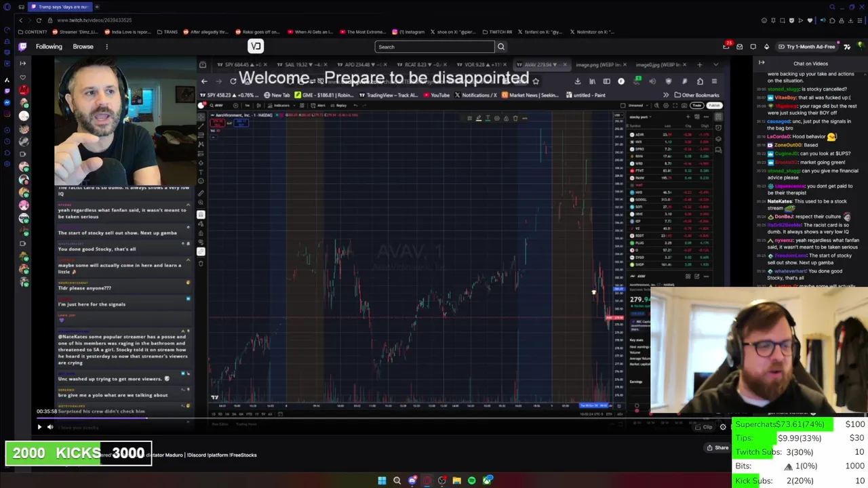Open the browser search-tabs magnifier icon

point(832,7)
